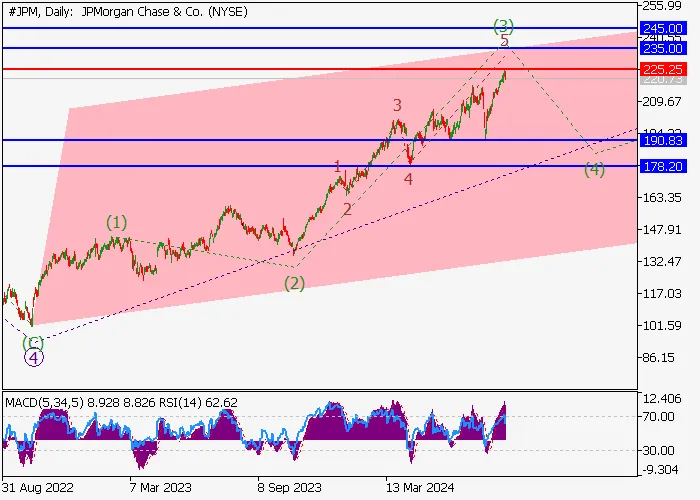Click the blue 178.20 price level tag
This screenshot has height=500, width=700.
(663, 166)
